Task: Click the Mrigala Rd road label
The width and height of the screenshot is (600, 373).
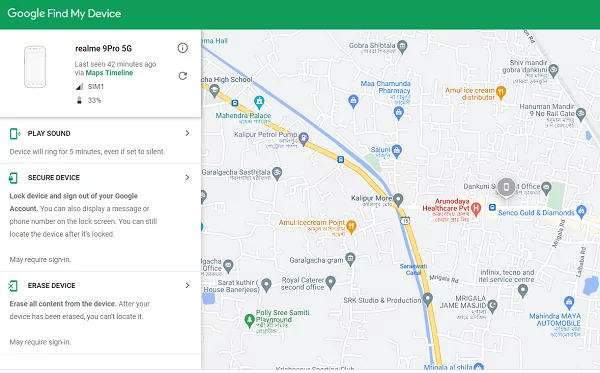Action: pos(444,278)
